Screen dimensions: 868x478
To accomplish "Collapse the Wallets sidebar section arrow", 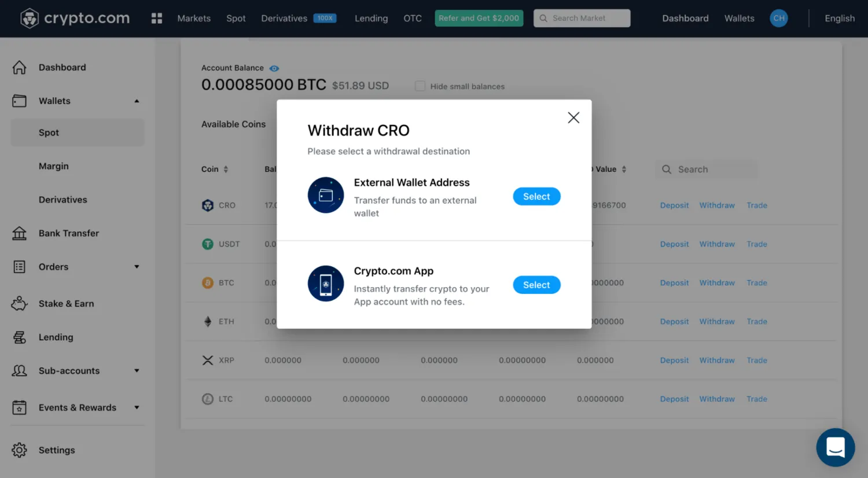I will point(137,101).
